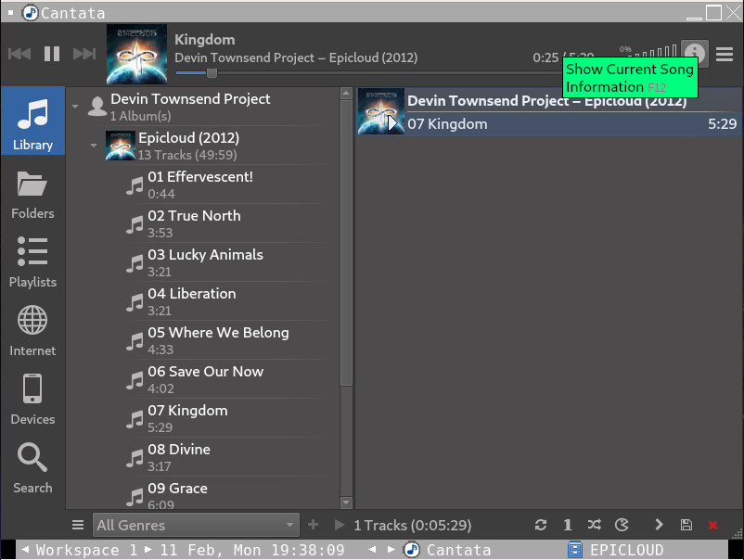Clear the play queue with red X
The image size is (744, 560).
coord(712,525)
